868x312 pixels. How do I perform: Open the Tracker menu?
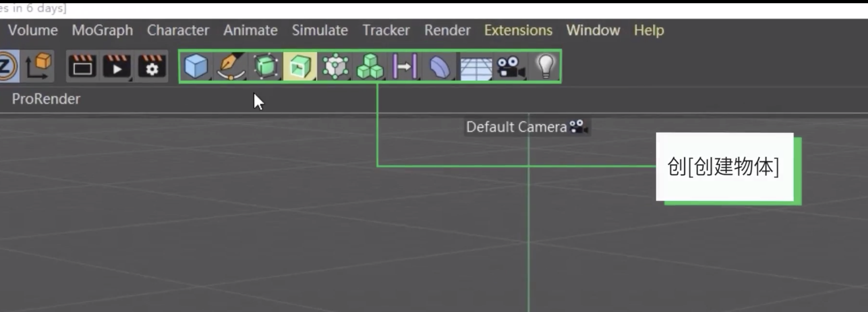pos(386,30)
